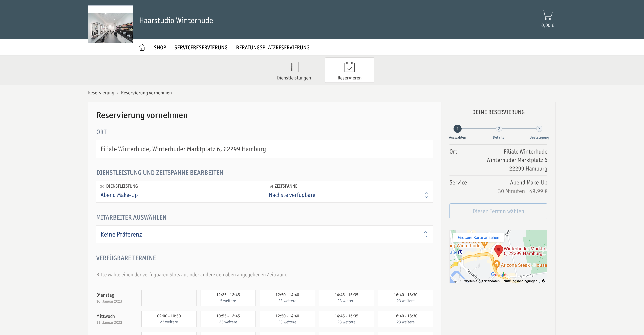Image resolution: width=644 pixels, height=335 pixels.
Task: Click step 3 Bestätigung in progress indicator
Action: (539, 129)
